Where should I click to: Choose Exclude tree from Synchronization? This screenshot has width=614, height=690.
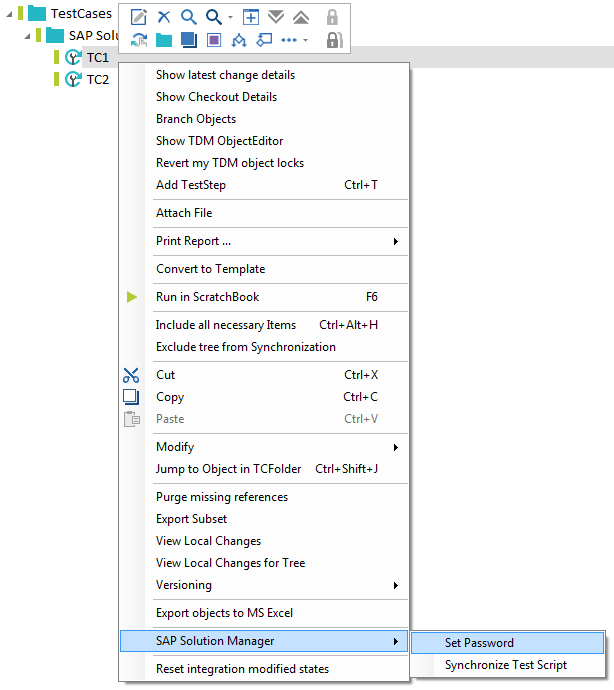pyautogui.click(x=246, y=347)
